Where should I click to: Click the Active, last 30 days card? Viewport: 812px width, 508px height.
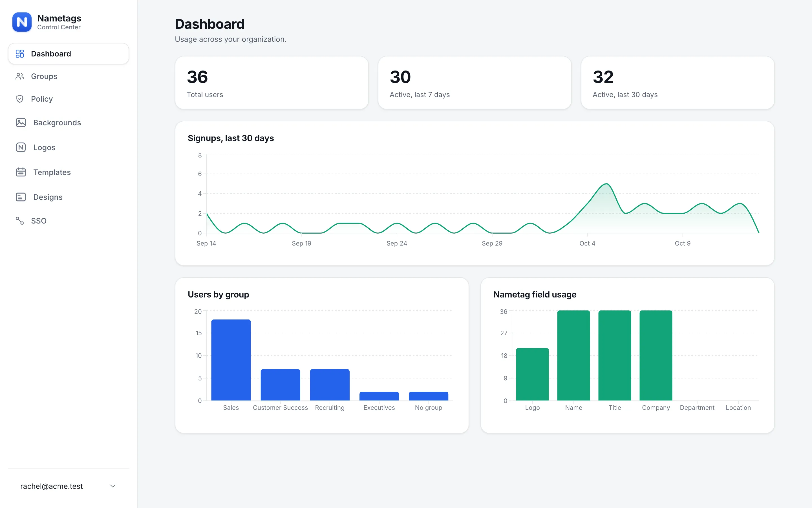(678, 83)
